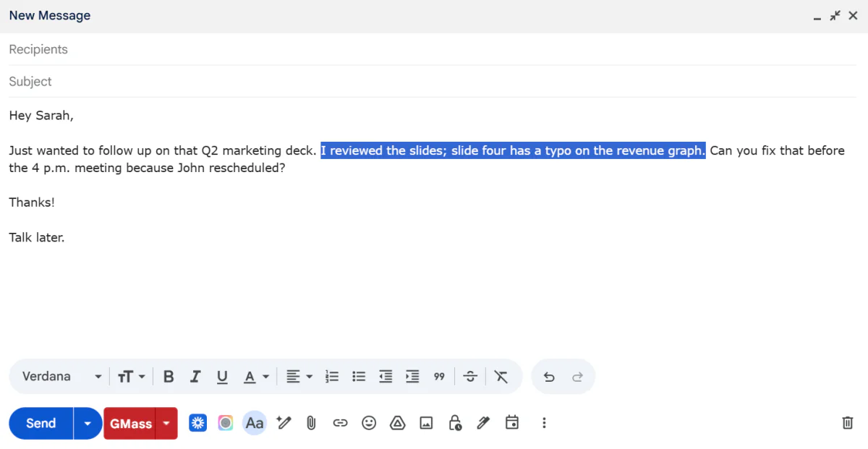This screenshot has height=449, width=868.
Task: Click the GMass button
Action: click(130, 424)
